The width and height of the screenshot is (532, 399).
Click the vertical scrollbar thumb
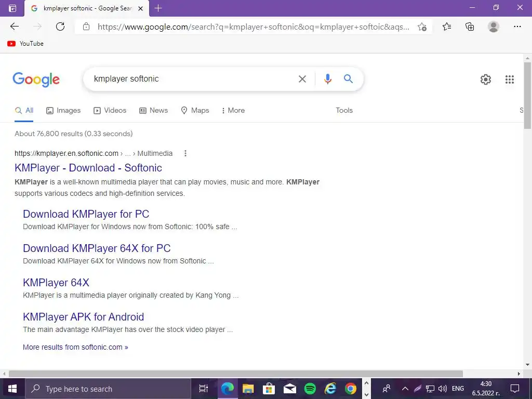pyautogui.click(x=527, y=95)
